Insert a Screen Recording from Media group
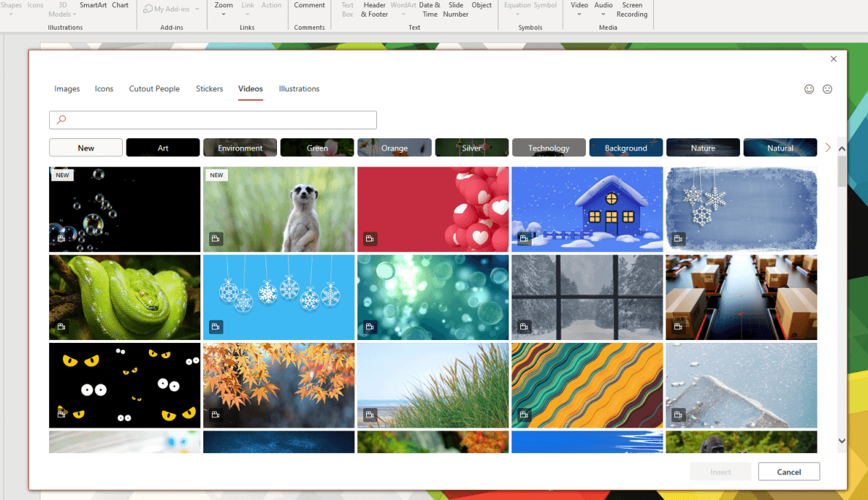 [632, 9]
